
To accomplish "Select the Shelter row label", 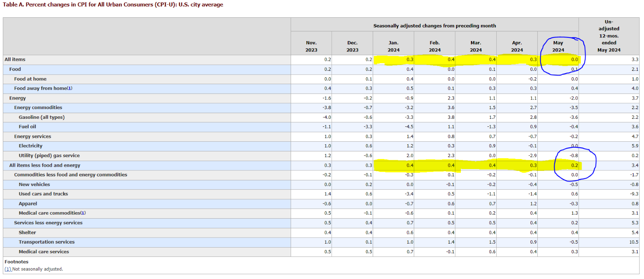I will [27, 233].
